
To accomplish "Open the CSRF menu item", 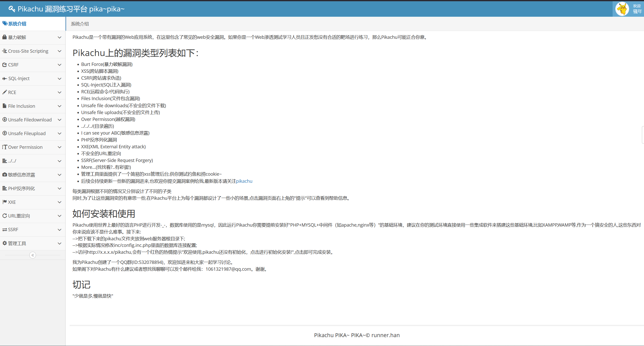I will (x=13, y=65).
